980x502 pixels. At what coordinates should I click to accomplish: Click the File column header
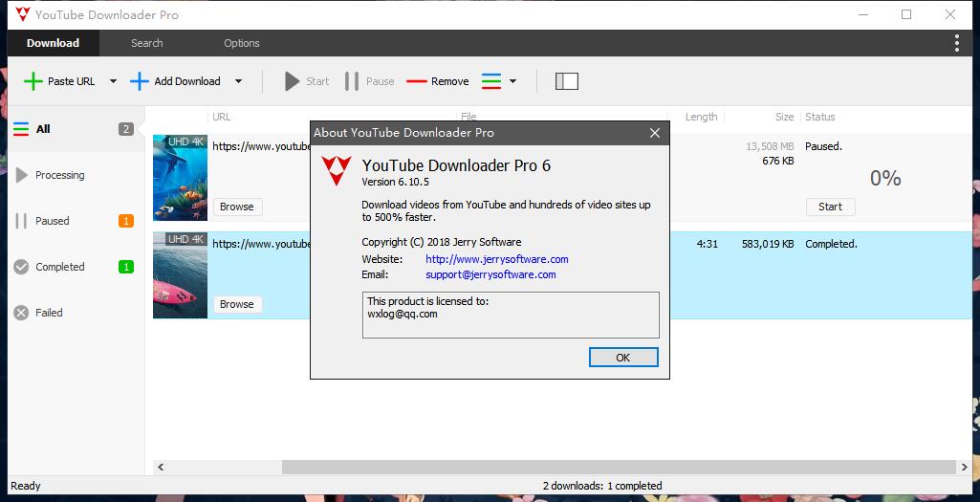click(x=468, y=117)
